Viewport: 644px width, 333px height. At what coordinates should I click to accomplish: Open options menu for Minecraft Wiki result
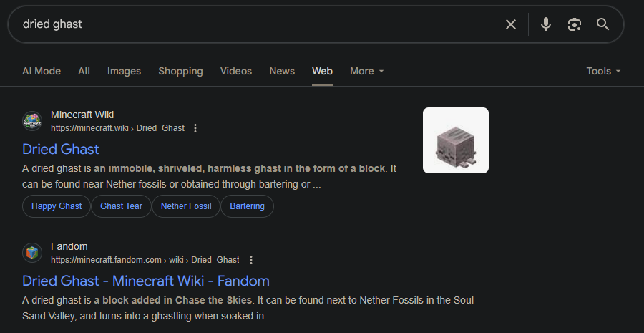(x=195, y=128)
